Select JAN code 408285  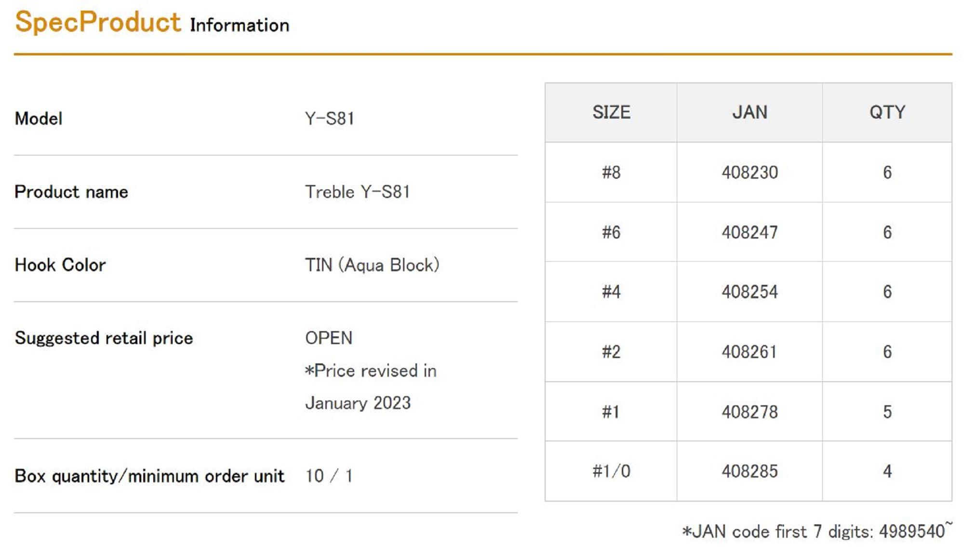click(750, 471)
